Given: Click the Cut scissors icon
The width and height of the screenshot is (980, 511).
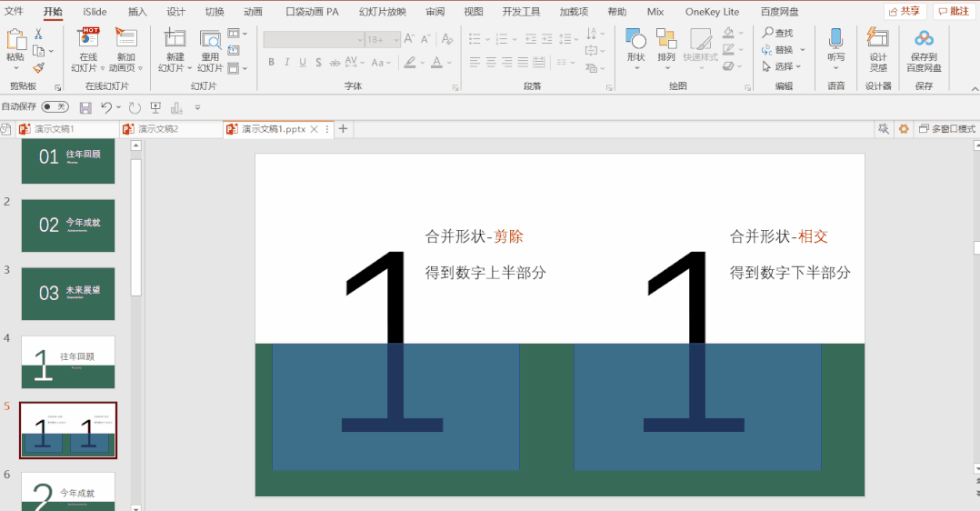Looking at the screenshot, I should click(38, 34).
